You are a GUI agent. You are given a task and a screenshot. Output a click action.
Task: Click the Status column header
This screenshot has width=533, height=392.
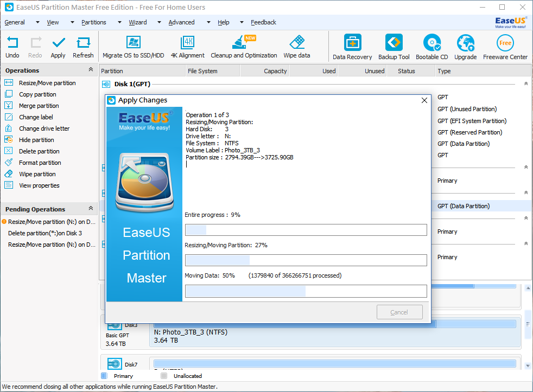coord(411,71)
